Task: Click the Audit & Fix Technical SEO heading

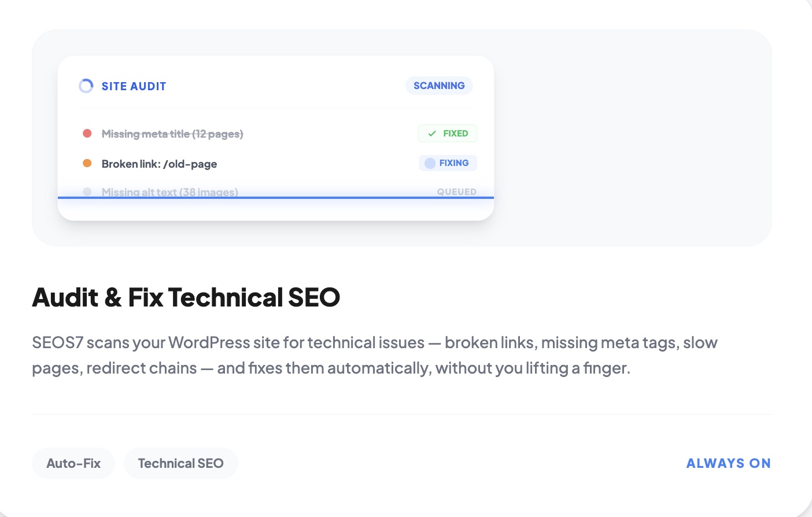Action: point(186,297)
